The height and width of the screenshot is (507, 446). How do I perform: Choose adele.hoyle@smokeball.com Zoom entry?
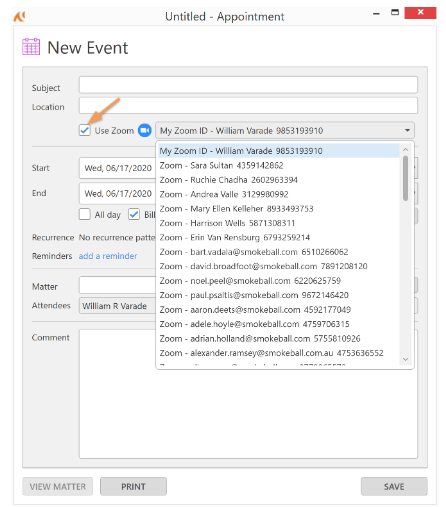tap(279, 324)
